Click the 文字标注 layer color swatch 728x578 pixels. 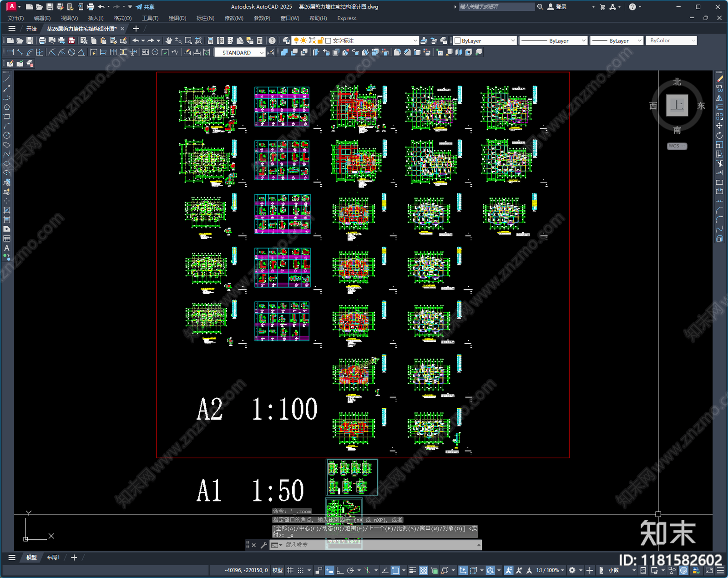pyautogui.click(x=328, y=41)
